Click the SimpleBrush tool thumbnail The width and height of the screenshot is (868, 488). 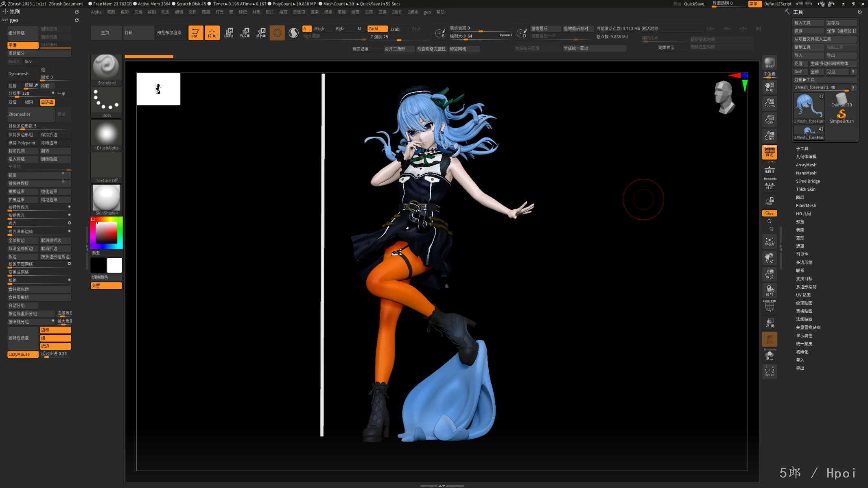pos(842,117)
